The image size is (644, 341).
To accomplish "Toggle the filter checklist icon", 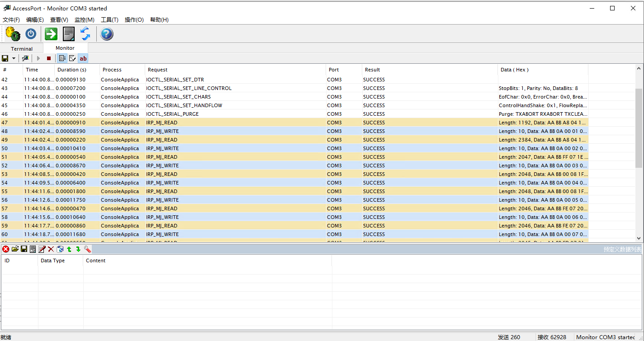I will tap(72, 58).
